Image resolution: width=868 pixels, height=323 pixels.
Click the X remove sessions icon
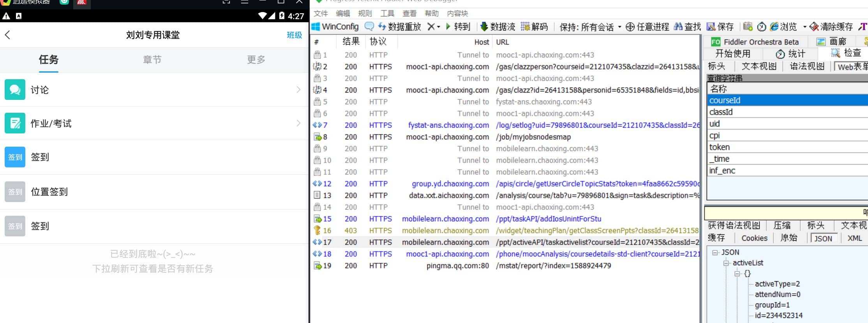click(x=430, y=27)
